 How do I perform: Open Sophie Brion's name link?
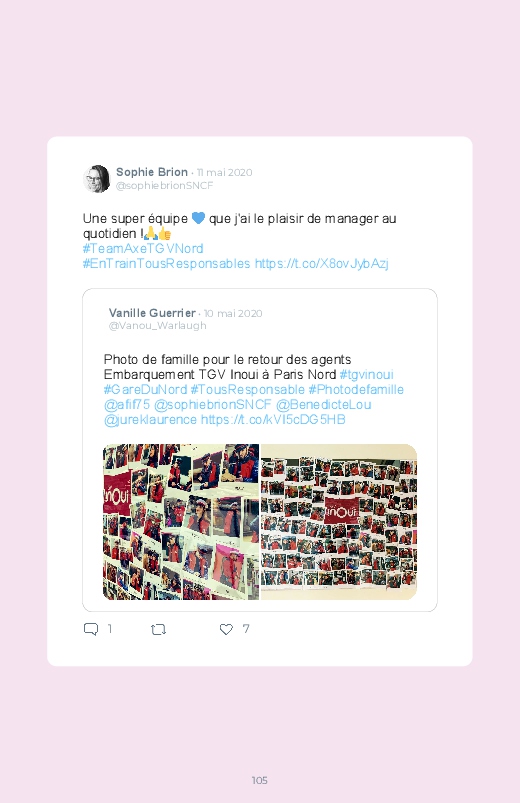coord(152,172)
